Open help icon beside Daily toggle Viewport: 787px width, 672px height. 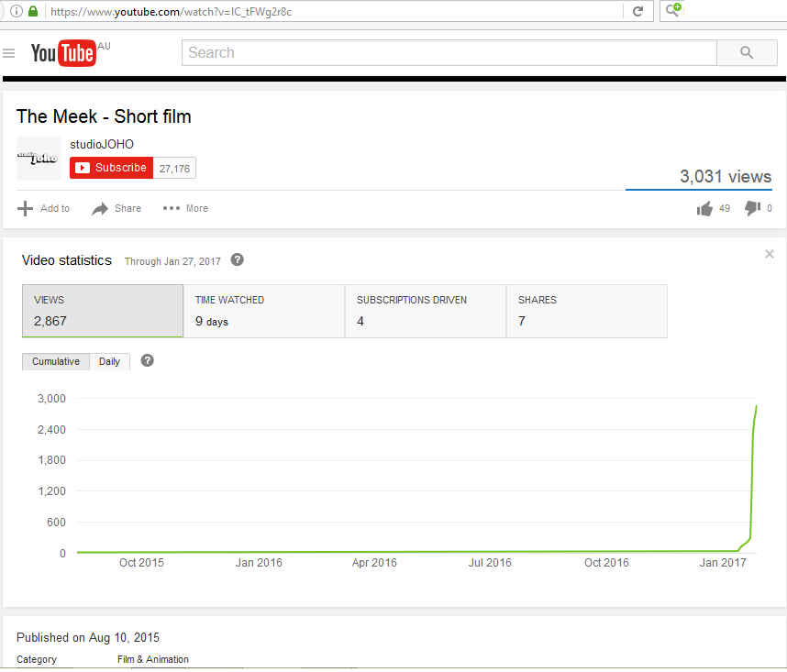click(x=147, y=360)
